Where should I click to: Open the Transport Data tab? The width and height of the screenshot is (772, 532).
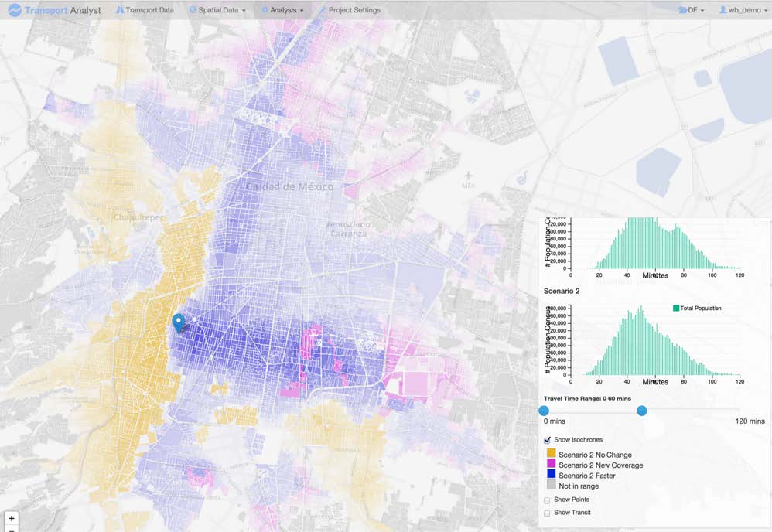(x=145, y=10)
